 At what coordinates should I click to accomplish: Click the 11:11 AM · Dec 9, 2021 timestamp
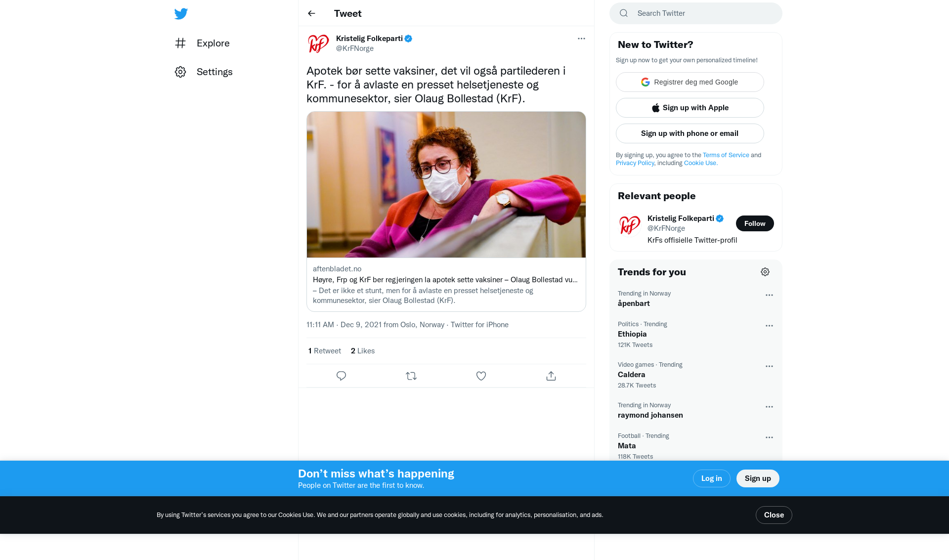click(x=344, y=325)
